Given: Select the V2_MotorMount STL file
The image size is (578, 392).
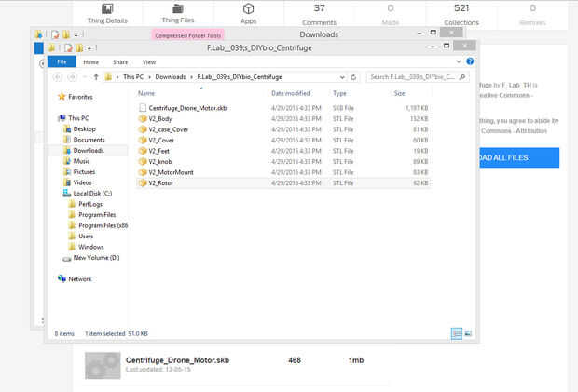Looking at the screenshot, I should tap(283, 172).
